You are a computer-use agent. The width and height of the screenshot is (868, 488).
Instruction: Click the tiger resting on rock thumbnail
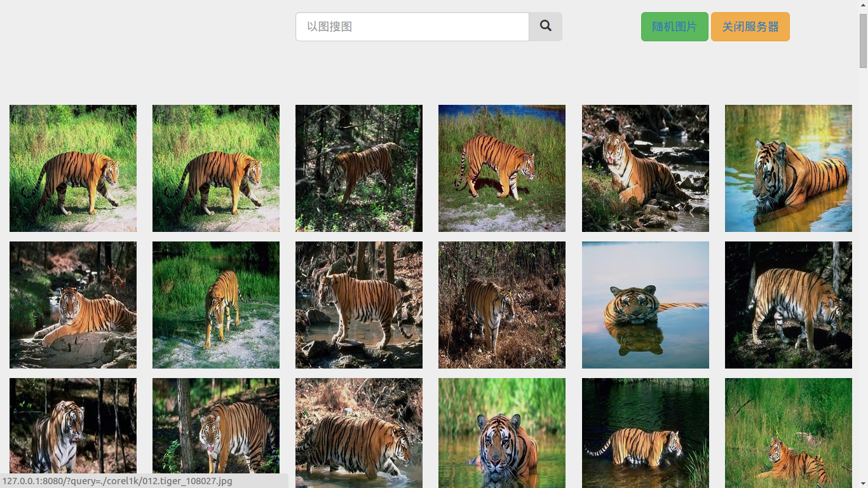[x=72, y=304]
